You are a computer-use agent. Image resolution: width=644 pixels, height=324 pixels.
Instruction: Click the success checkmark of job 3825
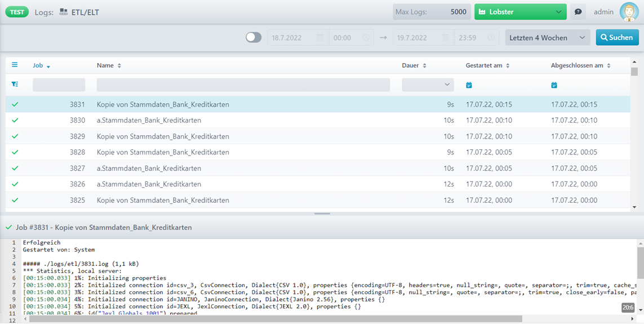tap(15, 200)
